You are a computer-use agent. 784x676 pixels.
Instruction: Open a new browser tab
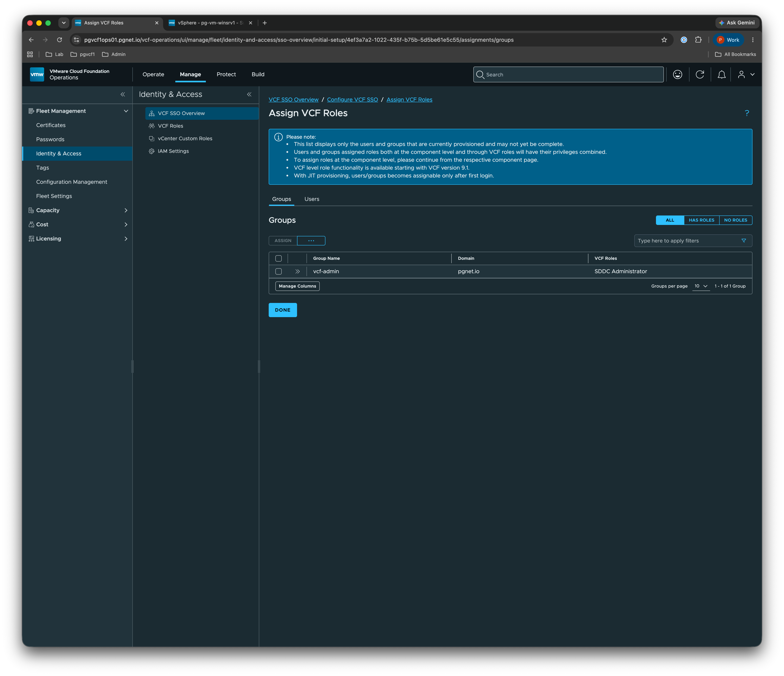tap(265, 23)
